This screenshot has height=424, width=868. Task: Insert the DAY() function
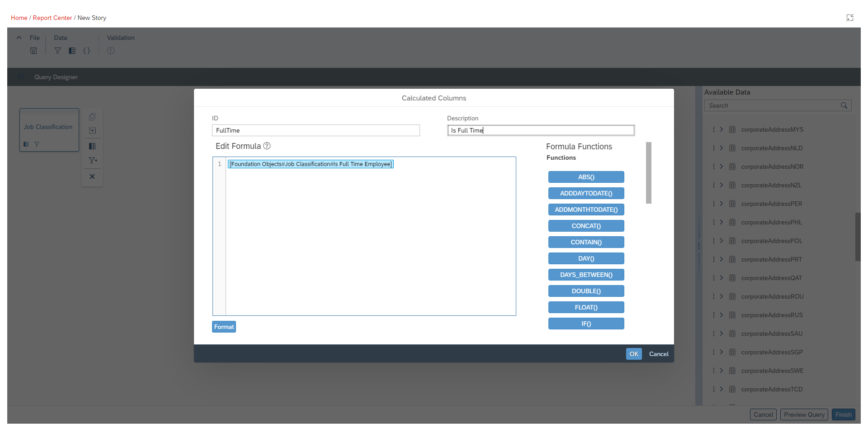pos(586,258)
